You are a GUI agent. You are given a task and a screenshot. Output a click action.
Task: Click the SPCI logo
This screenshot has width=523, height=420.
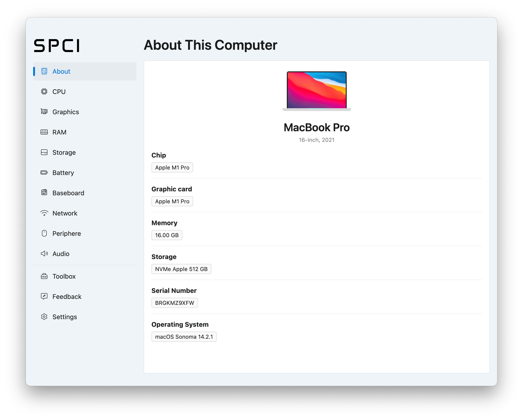[x=57, y=46]
